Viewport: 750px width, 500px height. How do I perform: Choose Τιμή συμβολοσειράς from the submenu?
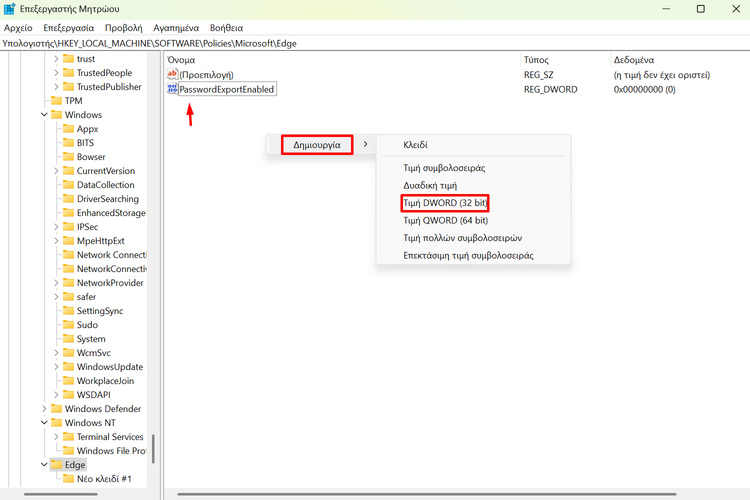444,168
